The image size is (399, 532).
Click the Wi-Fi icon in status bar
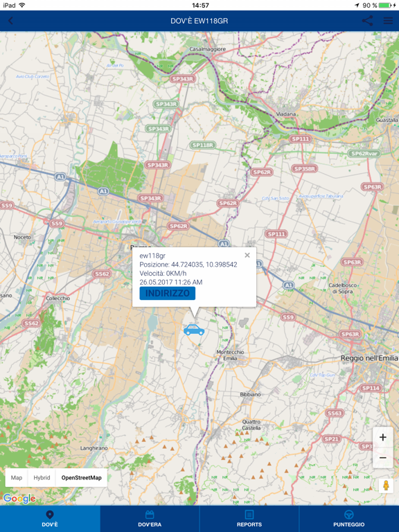(22, 5)
